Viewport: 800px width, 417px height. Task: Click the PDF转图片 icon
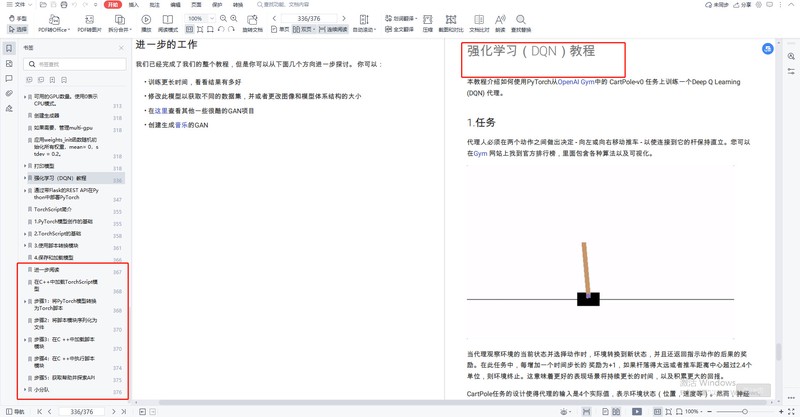(89, 19)
